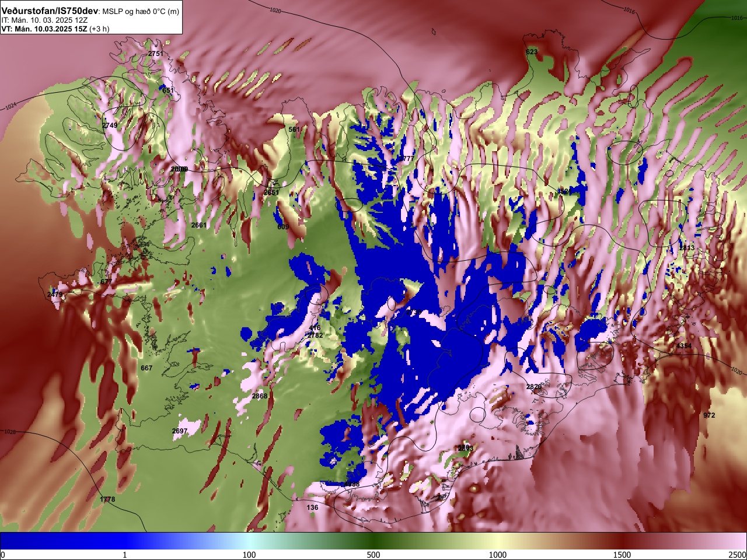Click the '500' tick on the color scale
747x560 pixels.
[x=373, y=555]
